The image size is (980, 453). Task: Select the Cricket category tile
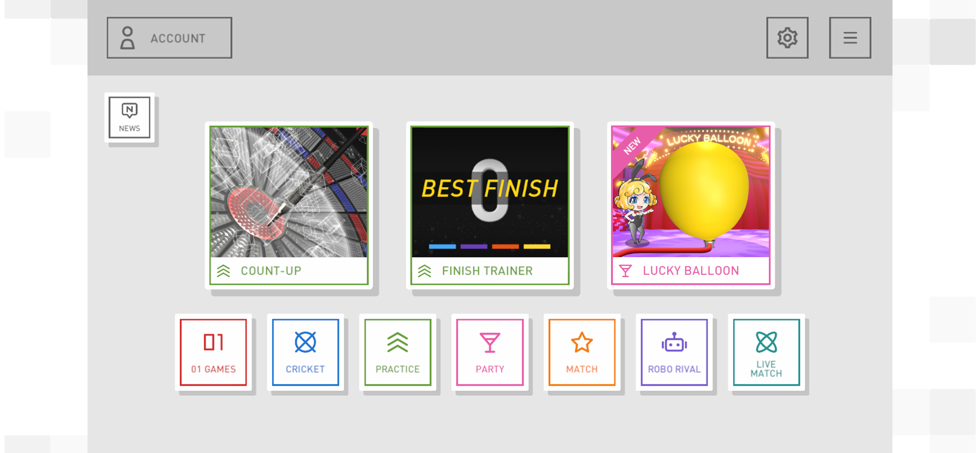[306, 352]
